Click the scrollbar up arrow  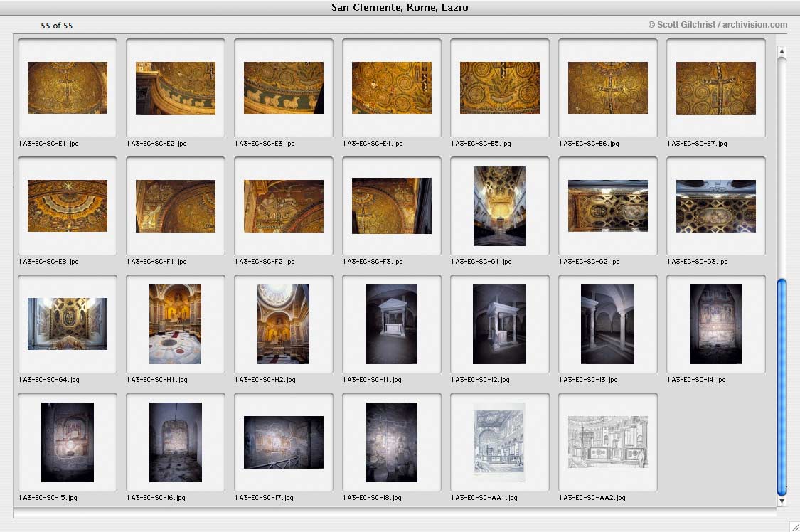click(x=782, y=51)
